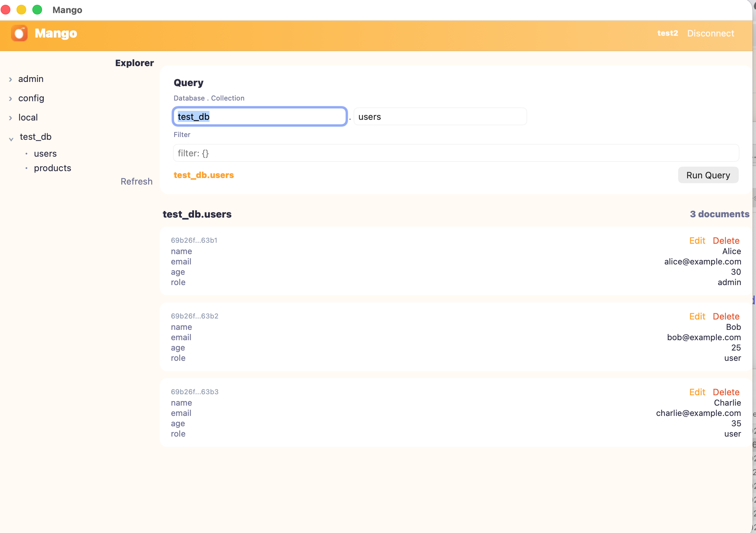This screenshot has width=756, height=533.
Task: Select the collection field containing users
Action: tap(440, 116)
